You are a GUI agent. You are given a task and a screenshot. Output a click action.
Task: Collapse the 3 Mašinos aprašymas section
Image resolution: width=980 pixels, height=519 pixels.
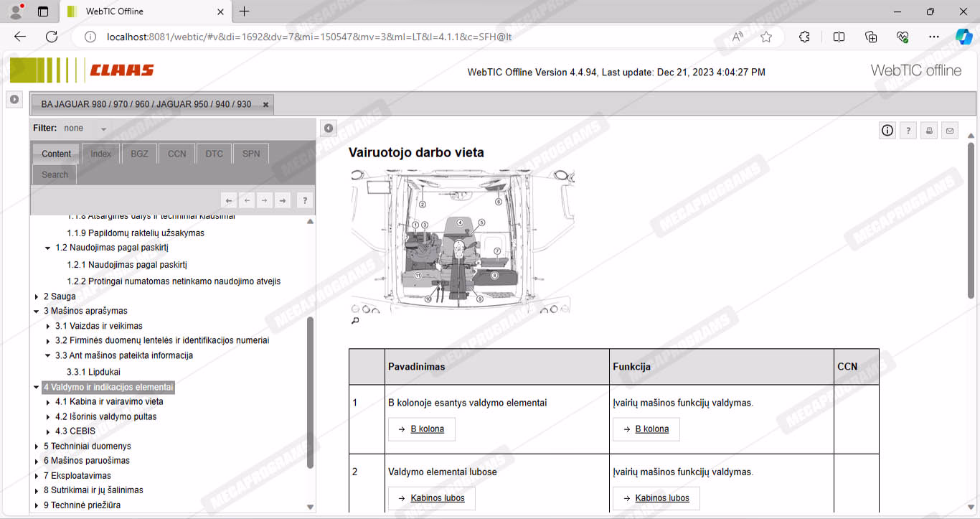[37, 312]
